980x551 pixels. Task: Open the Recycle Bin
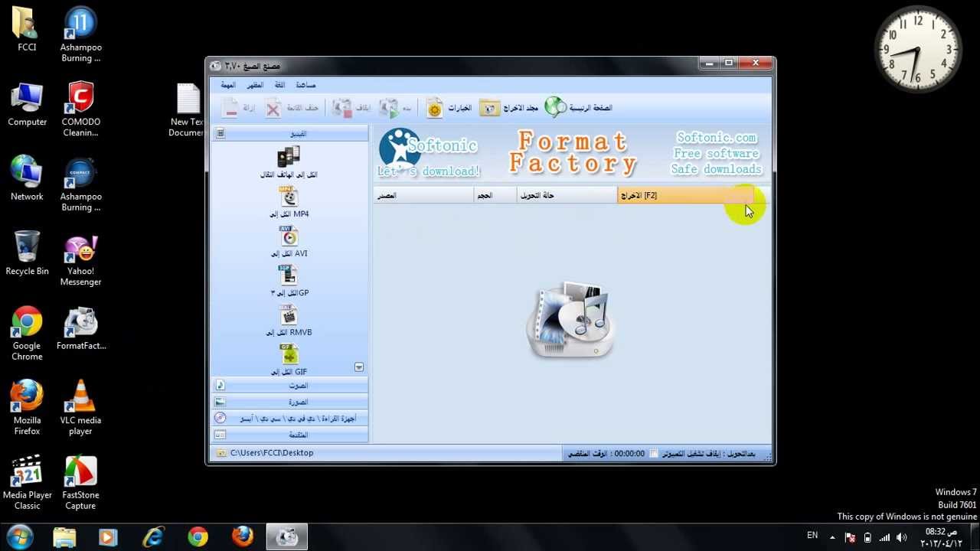point(27,253)
